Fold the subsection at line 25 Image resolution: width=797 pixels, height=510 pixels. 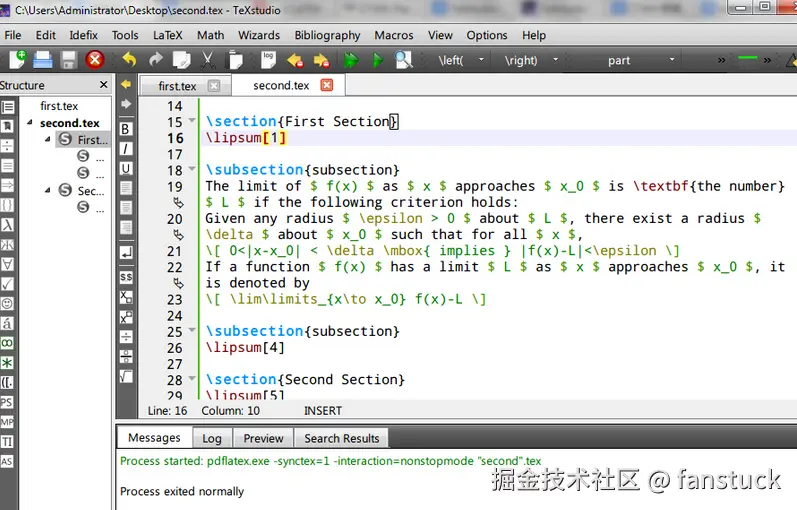click(192, 330)
